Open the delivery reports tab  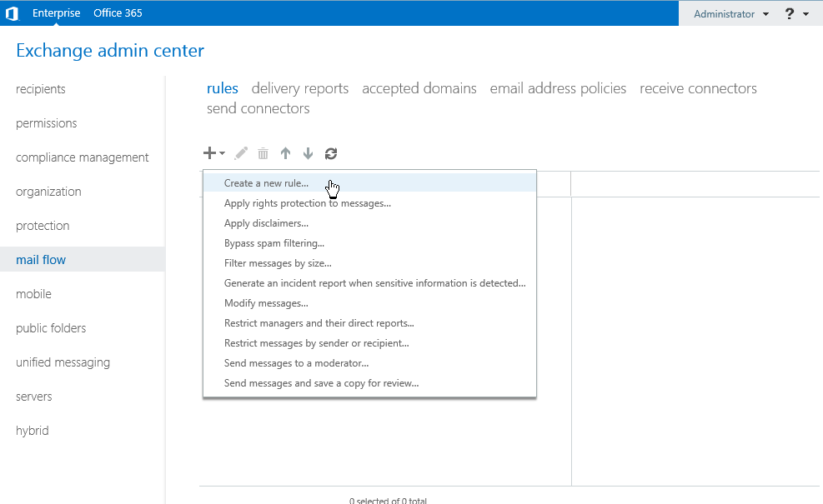(x=299, y=88)
